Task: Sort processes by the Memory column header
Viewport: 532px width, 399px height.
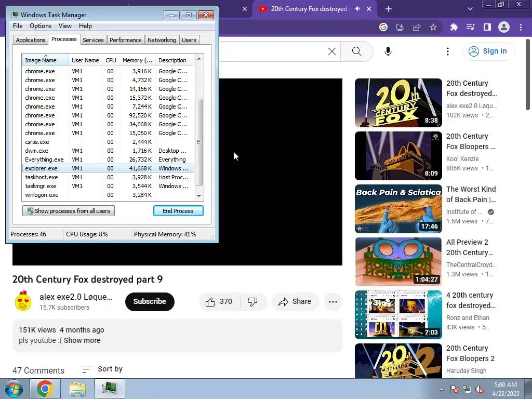Action: (137, 60)
